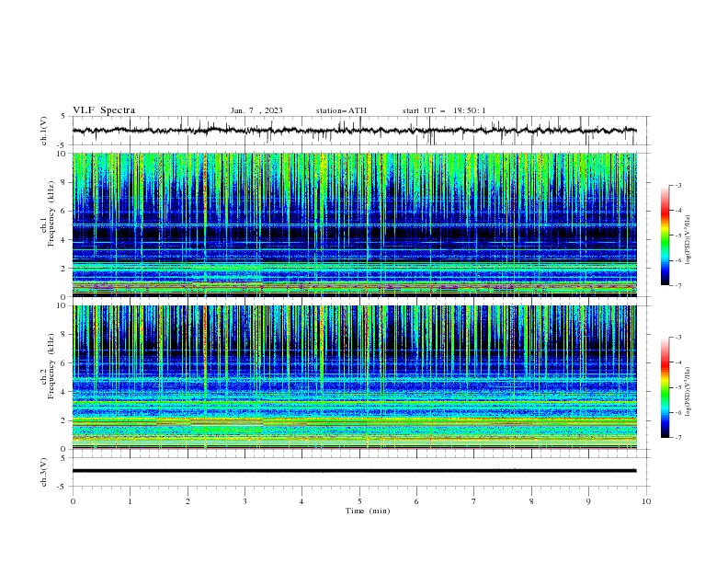Click the "-5" tick on ch.2 colorbar

pyautogui.click(x=678, y=387)
